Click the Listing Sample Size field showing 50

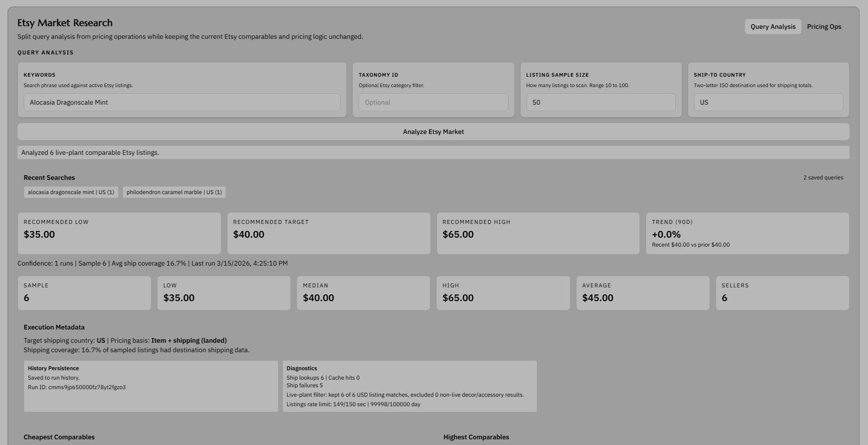(601, 102)
